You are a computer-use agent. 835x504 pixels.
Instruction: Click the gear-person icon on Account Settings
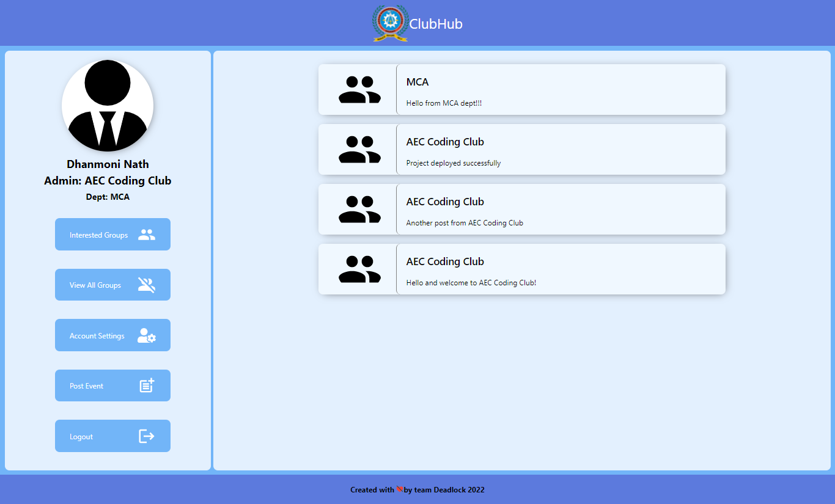click(x=145, y=335)
